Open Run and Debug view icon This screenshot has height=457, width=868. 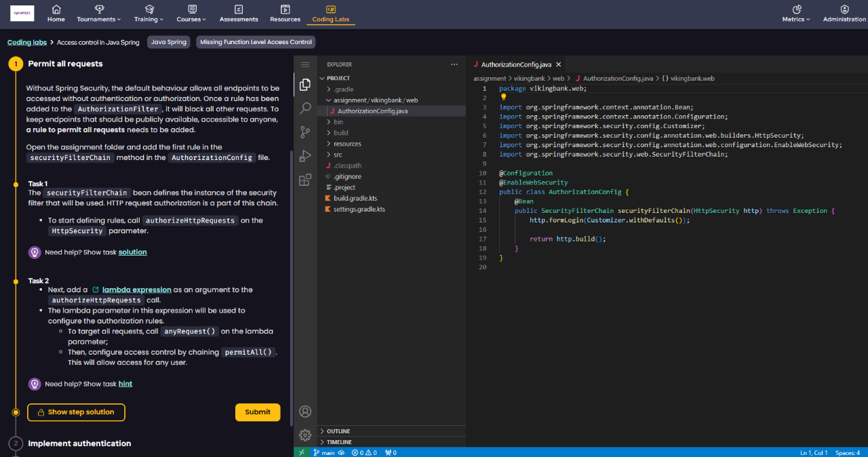tap(305, 156)
